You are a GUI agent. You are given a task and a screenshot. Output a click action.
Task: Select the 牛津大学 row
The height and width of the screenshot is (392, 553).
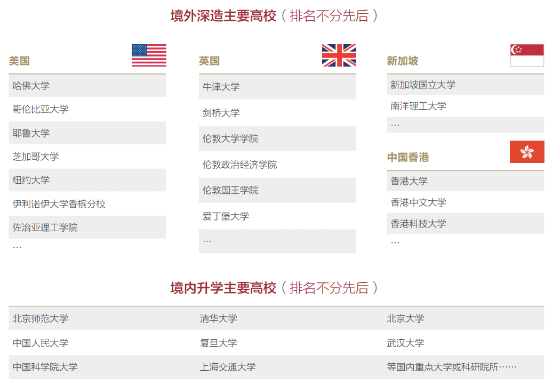point(277,87)
